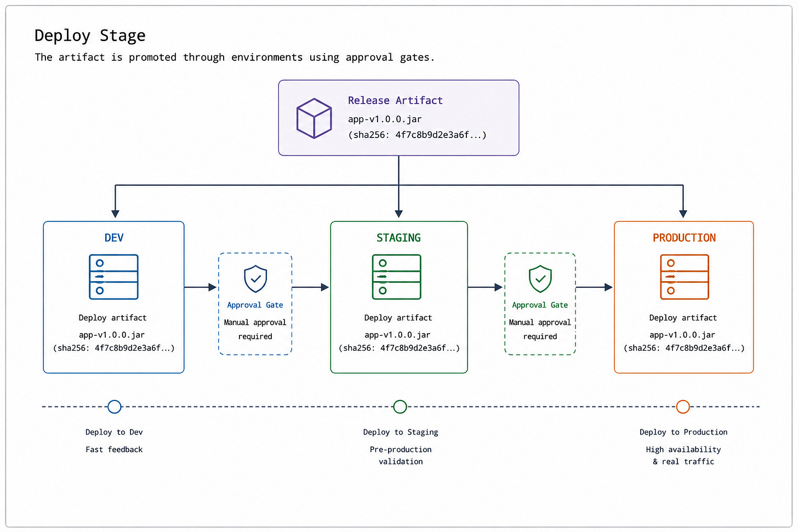Image resolution: width=798 pixels, height=532 pixels.
Task: Click the blue Approval Gate label
Action: pyautogui.click(x=255, y=305)
